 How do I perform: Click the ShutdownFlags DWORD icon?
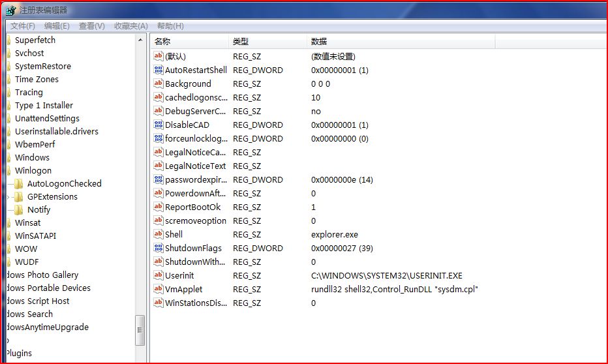coord(159,248)
